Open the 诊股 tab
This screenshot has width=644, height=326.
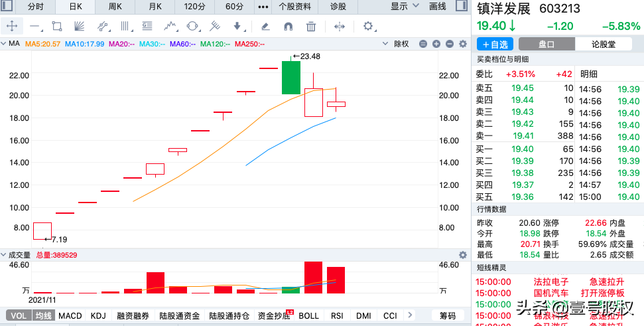coord(338,7)
